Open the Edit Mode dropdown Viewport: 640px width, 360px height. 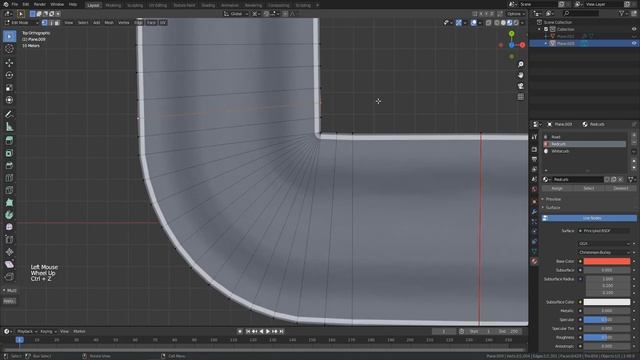21,23
